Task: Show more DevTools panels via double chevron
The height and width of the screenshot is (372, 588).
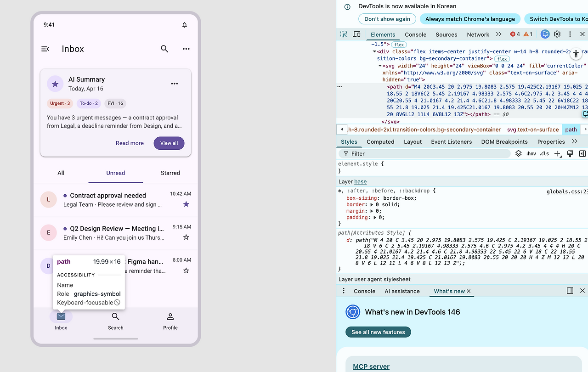Action: 498,34
